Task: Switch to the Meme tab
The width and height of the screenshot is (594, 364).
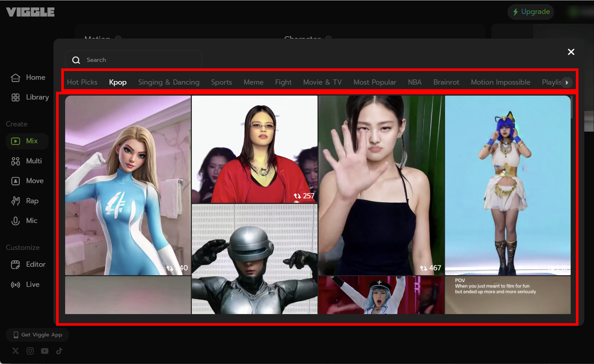Action: pyautogui.click(x=253, y=82)
